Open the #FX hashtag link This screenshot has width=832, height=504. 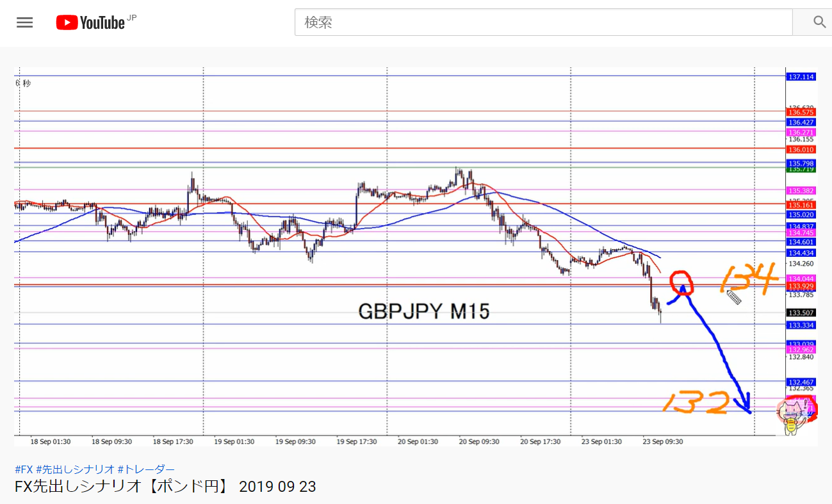click(x=24, y=469)
